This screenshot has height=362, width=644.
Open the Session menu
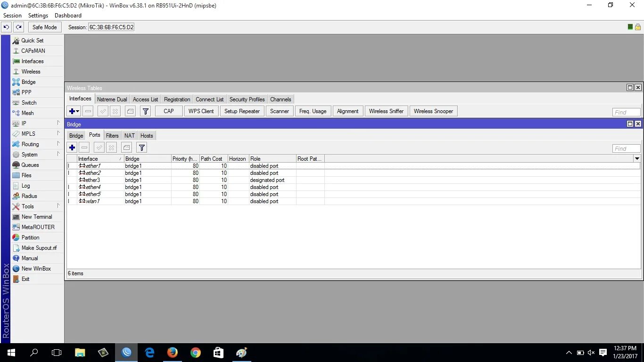(x=13, y=16)
